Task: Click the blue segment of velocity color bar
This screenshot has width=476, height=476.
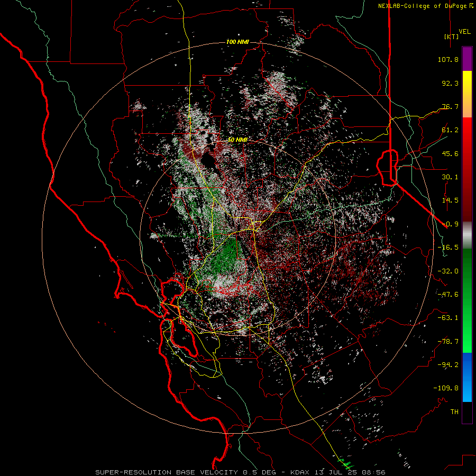Action: tap(467, 377)
